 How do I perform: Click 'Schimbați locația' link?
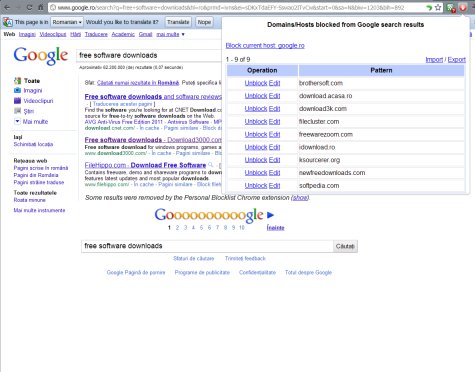pos(33,144)
